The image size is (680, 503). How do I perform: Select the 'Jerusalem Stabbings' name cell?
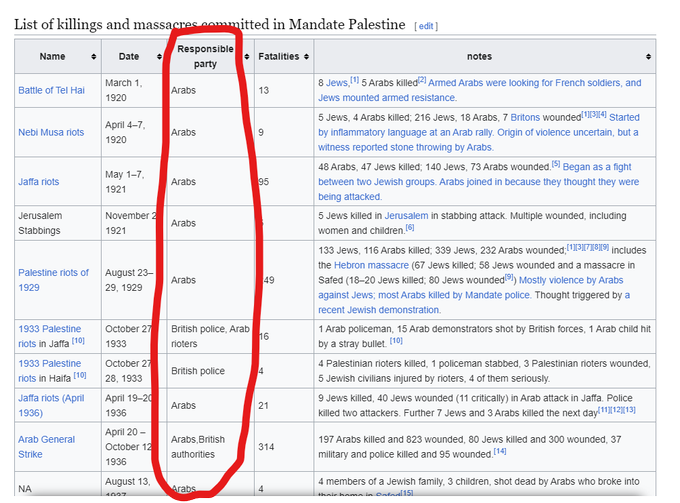tap(58, 223)
